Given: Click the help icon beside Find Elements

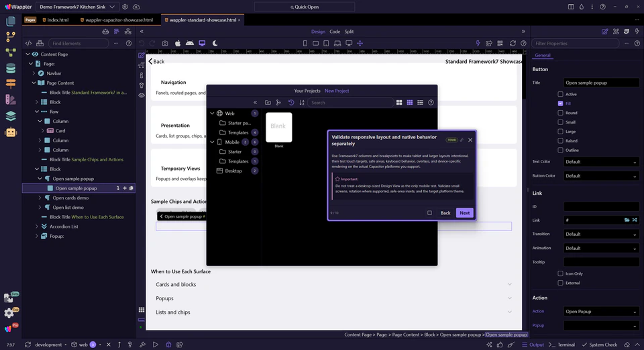Looking at the screenshot, I should click(129, 43).
